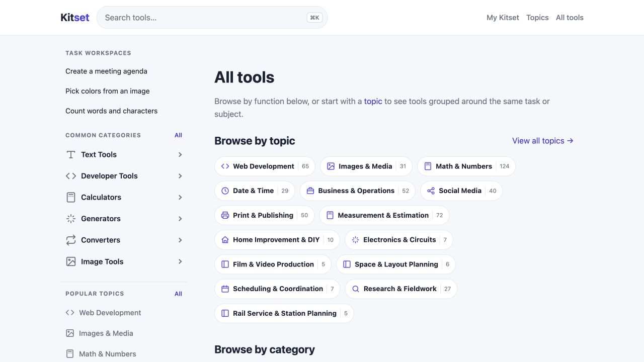The height and width of the screenshot is (362, 644).
Task: Click the Scheduling & Coordination calendar icon
Action: [x=225, y=289]
